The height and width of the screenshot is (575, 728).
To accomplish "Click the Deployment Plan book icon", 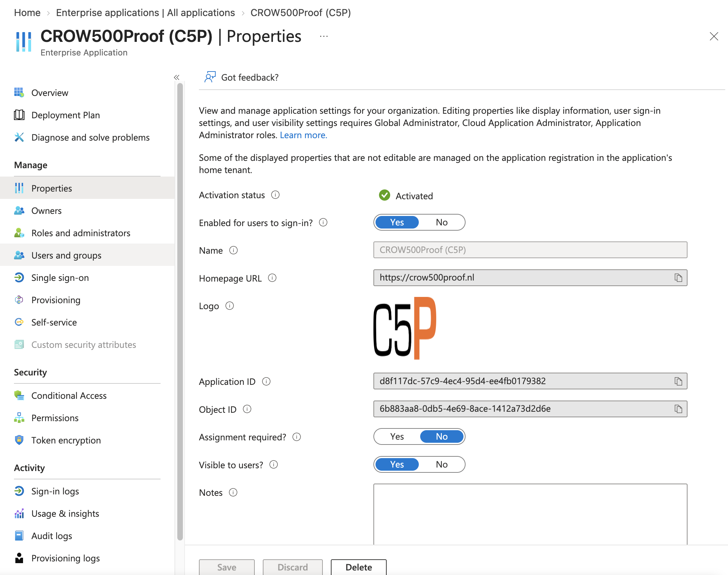I will (19, 115).
